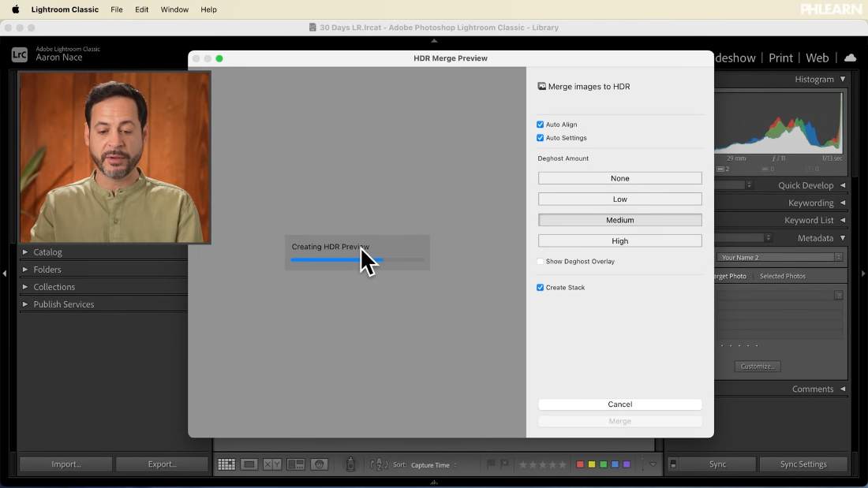Open the Window menu
This screenshot has width=868, height=488.
(174, 9)
